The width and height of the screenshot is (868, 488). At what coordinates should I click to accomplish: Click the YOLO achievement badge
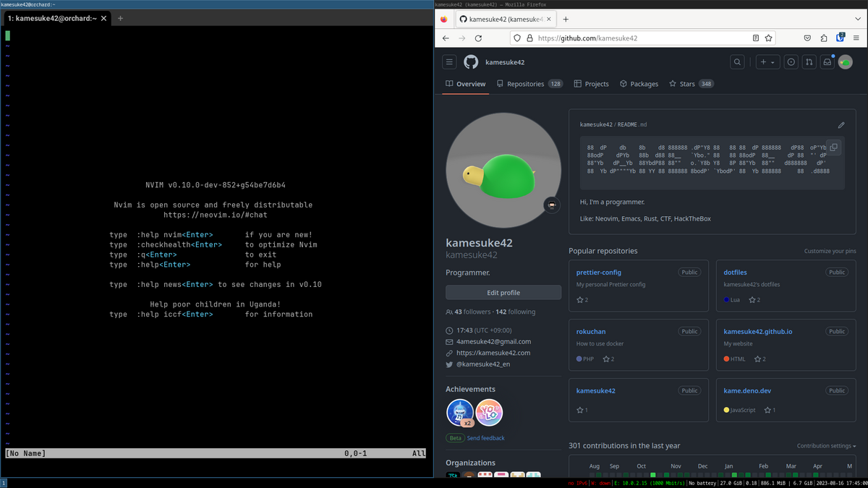click(489, 413)
